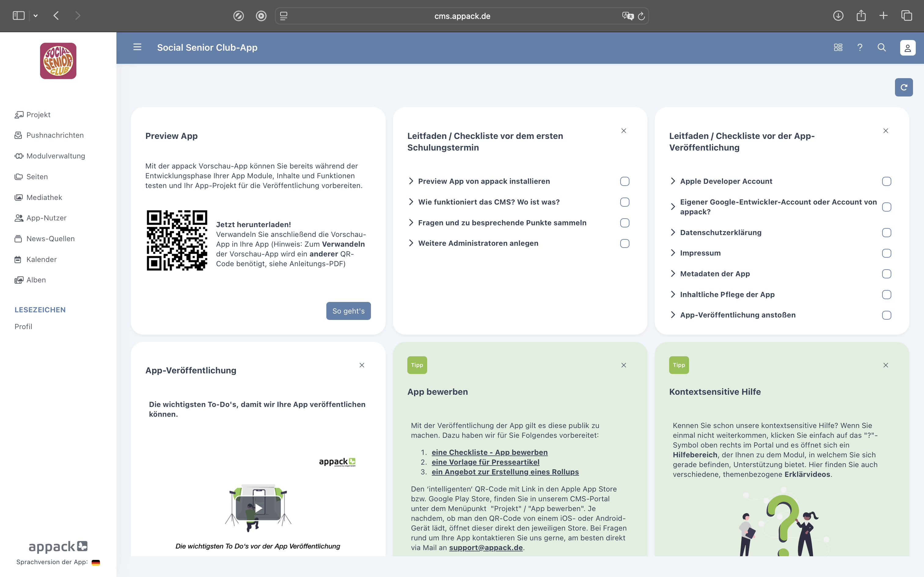Open the user profile icon
This screenshot has height=577, width=924.
point(908,48)
